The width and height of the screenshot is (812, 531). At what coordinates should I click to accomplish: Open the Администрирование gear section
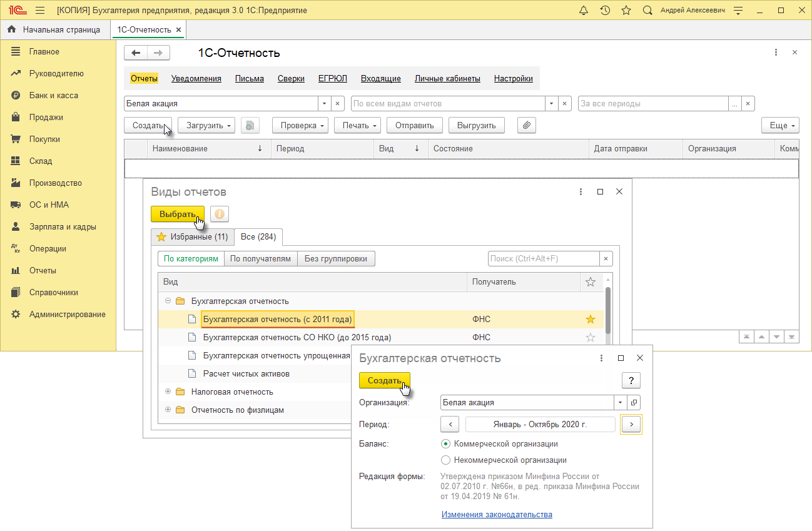click(x=68, y=314)
